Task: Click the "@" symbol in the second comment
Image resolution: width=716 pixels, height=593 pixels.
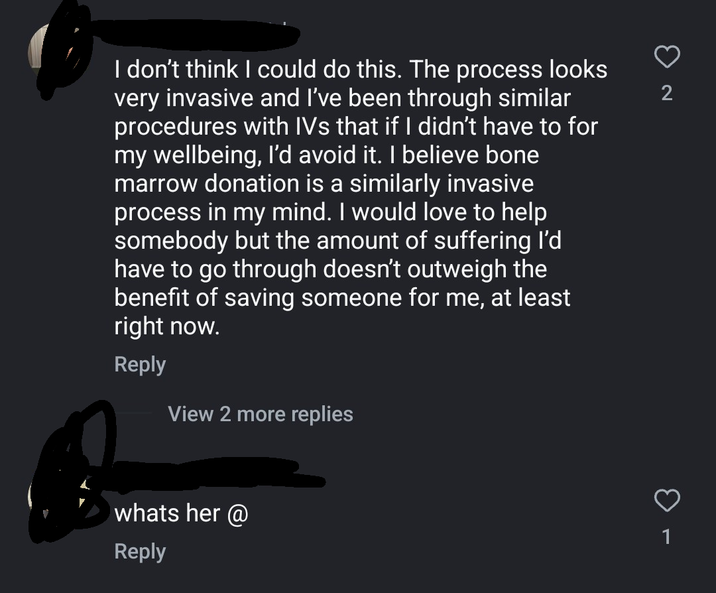Action: pos(237,514)
